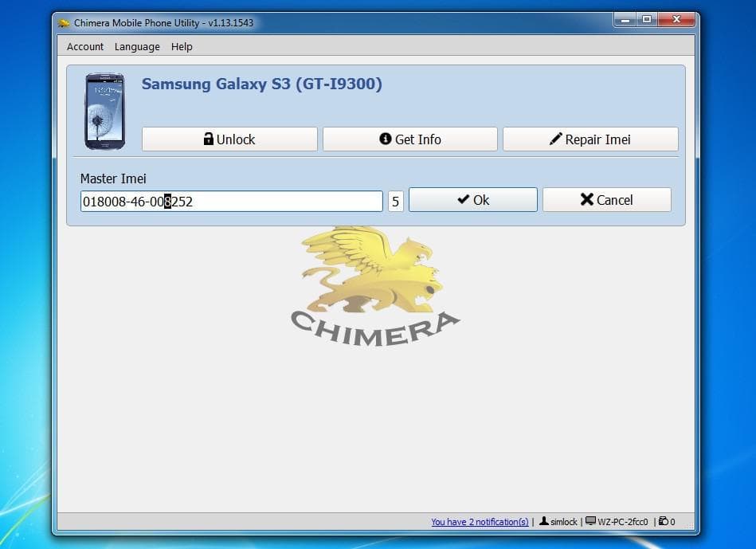The width and height of the screenshot is (756, 549).
Task: Click the Samsung Galaxy S3 phone thumbnail
Action: (x=106, y=109)
